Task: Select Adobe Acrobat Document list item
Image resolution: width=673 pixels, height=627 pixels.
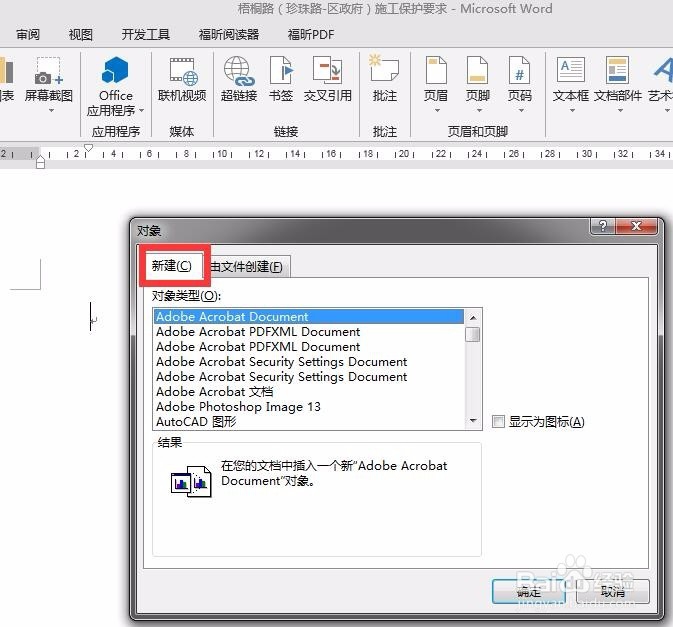Action: point(309,317)
